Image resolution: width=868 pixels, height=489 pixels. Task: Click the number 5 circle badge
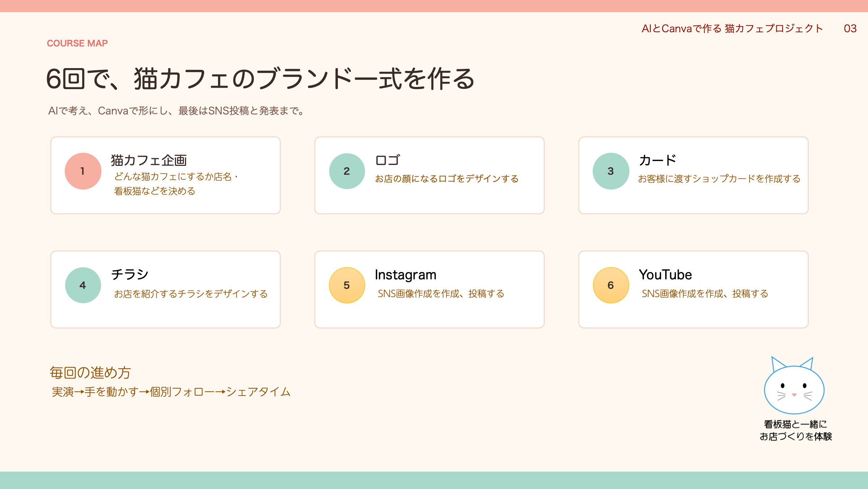pos(347,285)
